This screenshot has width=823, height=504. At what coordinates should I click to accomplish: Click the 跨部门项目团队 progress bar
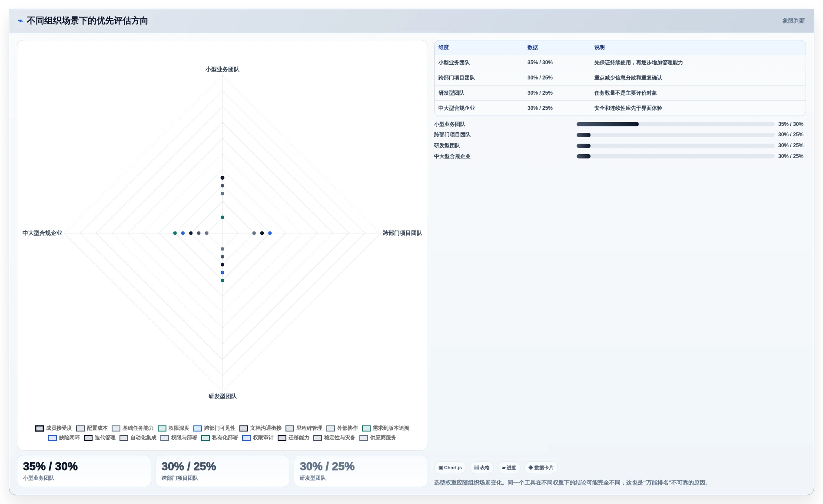(x=675, y=135)
